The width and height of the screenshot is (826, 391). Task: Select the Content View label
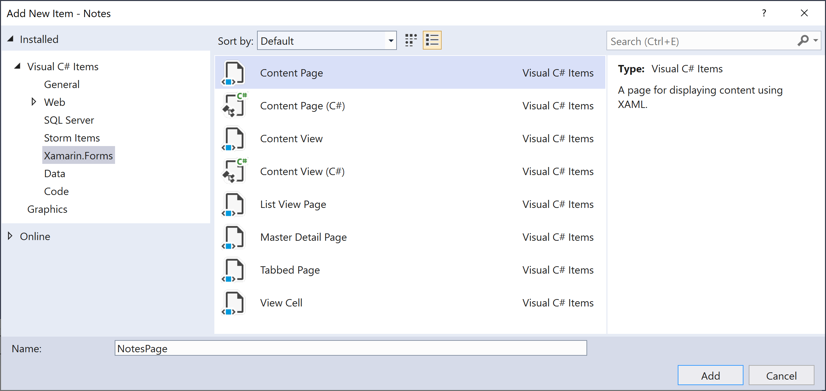click(291, 139)
